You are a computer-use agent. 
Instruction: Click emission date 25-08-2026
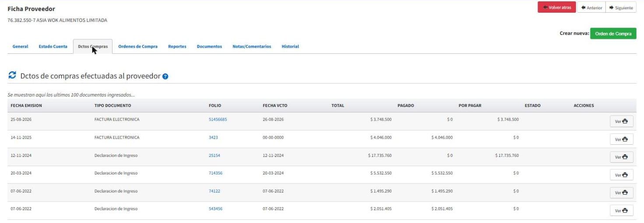(21, 119)
